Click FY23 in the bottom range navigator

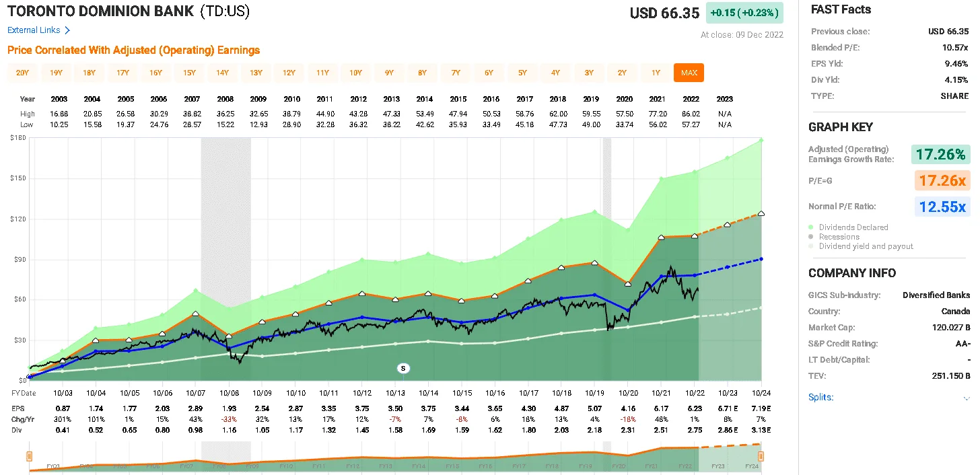coord(719,466)
